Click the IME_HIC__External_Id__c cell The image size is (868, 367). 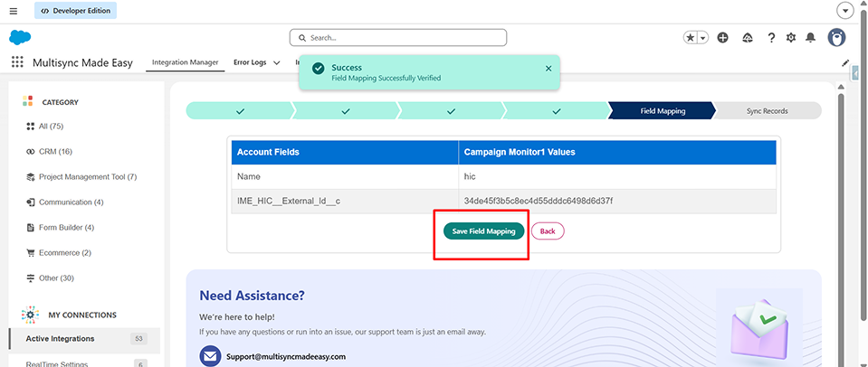click(x=345, y=202)
